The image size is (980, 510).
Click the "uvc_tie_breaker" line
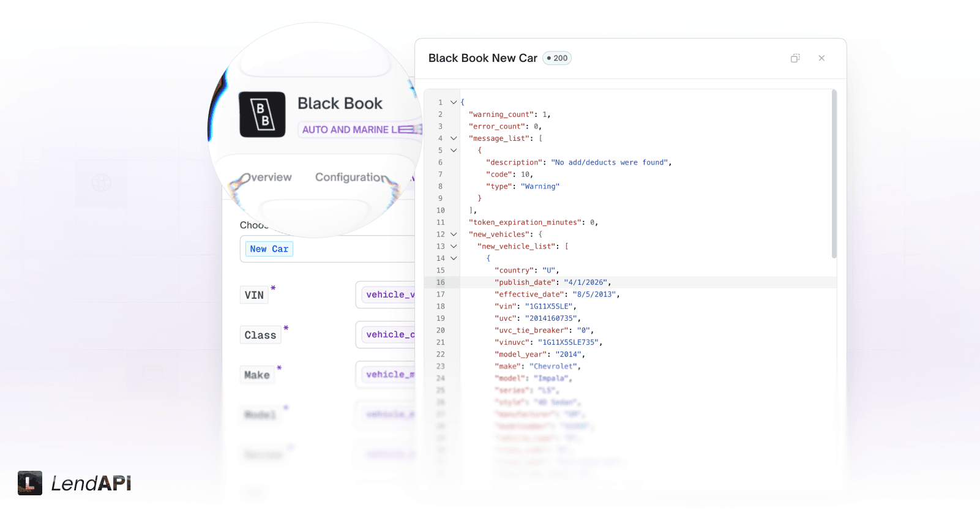[x=544, y=331]
